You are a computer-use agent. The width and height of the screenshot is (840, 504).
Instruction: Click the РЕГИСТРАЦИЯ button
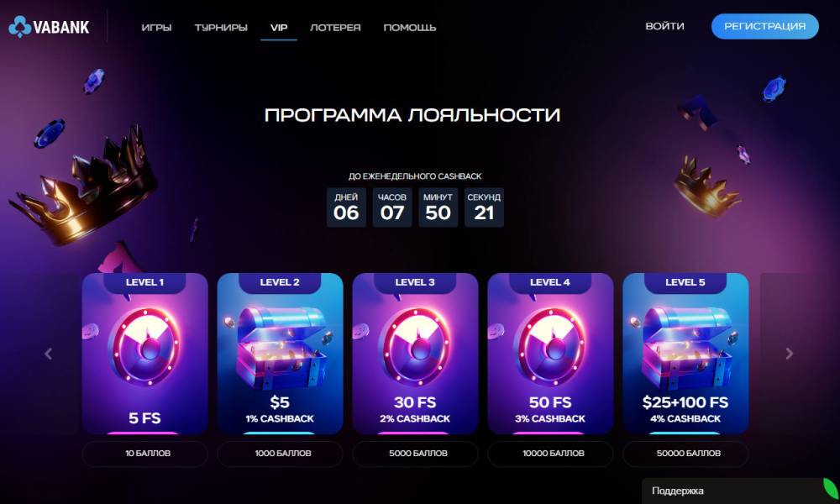click(765, 26)
